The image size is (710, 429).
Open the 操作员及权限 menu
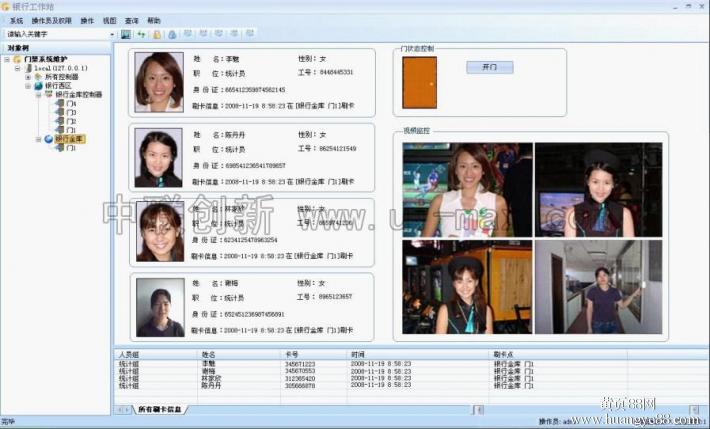(51, 20)
